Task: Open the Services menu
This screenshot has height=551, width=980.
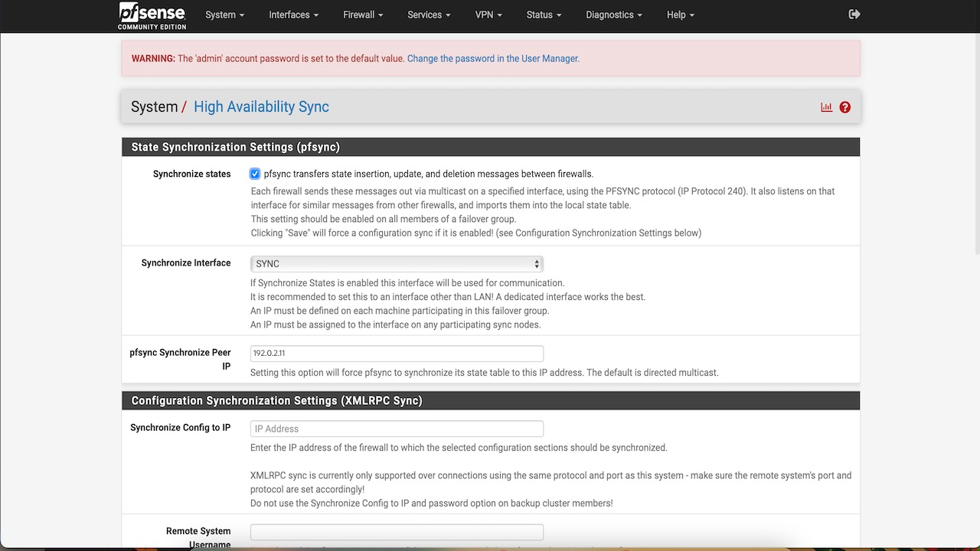Action: (x=428, y=15)
